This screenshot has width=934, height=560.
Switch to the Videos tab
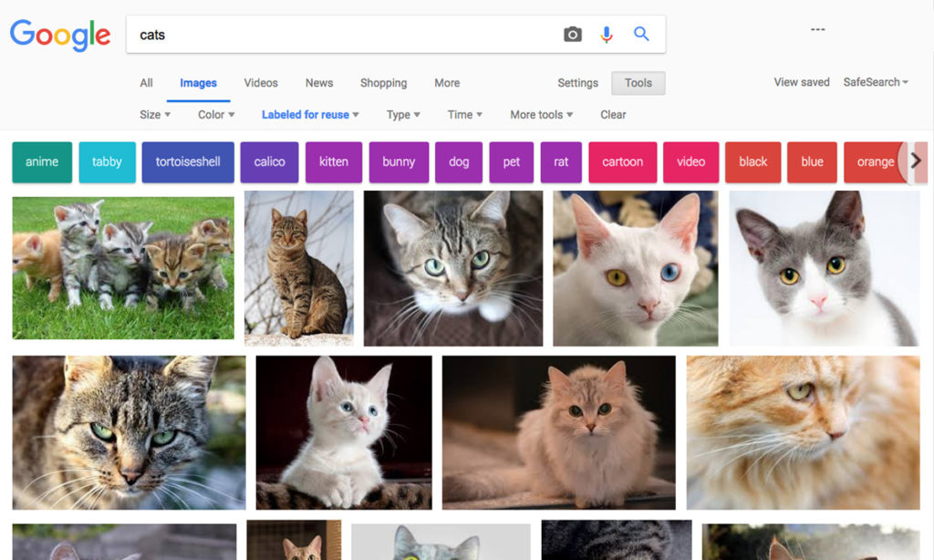(260, 83)
